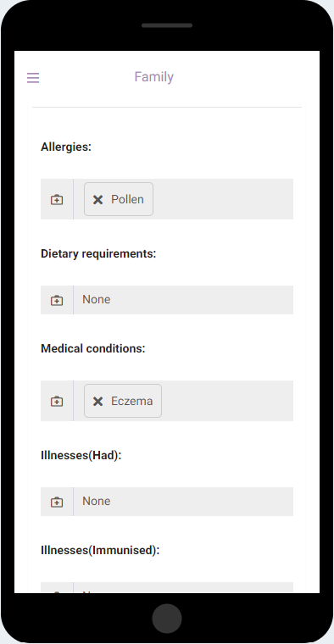Screen dimensions: 334x644
Task: Remove the Eczema condition tag via X
Action: 97,402
